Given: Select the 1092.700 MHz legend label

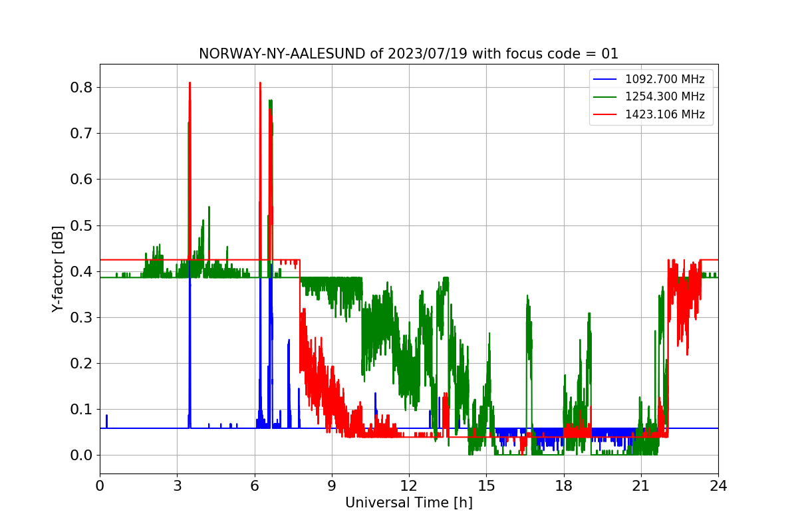Looking at the screenshot, I should pyautogui.click(x=665, y=79).
